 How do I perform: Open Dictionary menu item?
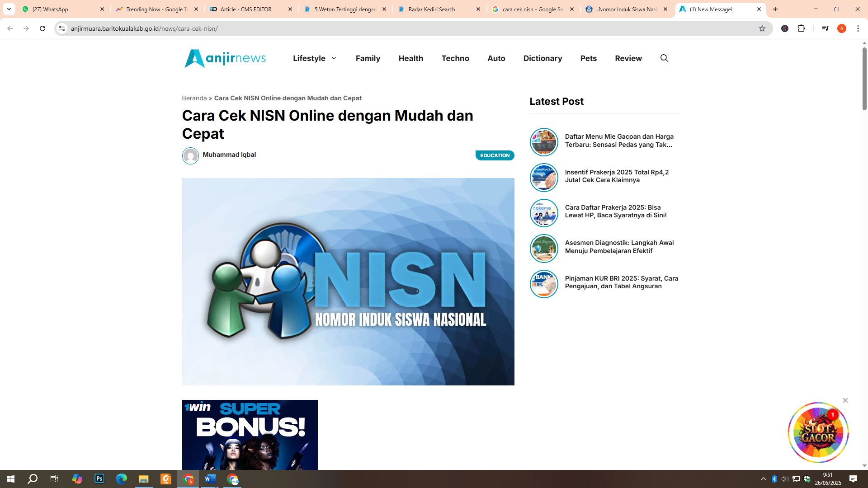point(543,58)
